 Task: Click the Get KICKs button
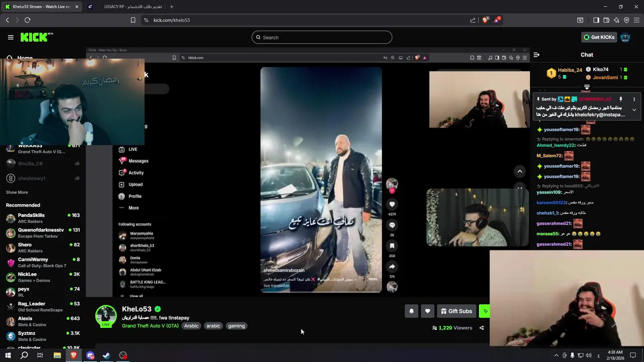[x=599, y=37]
